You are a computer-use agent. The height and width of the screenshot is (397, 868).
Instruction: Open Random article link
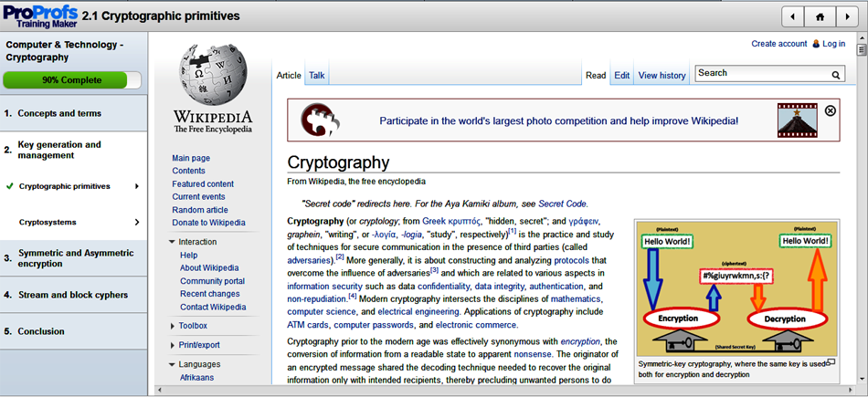[200, 210]
